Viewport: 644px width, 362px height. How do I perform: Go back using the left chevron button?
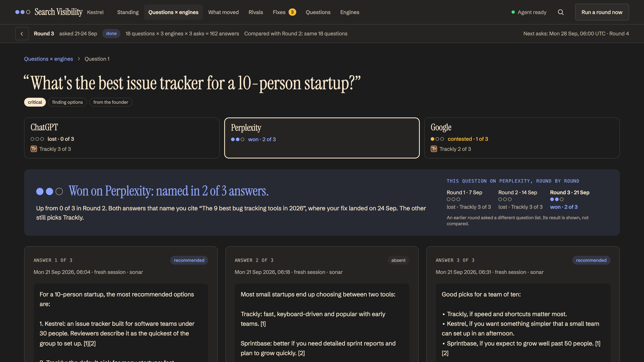point(22,33)
